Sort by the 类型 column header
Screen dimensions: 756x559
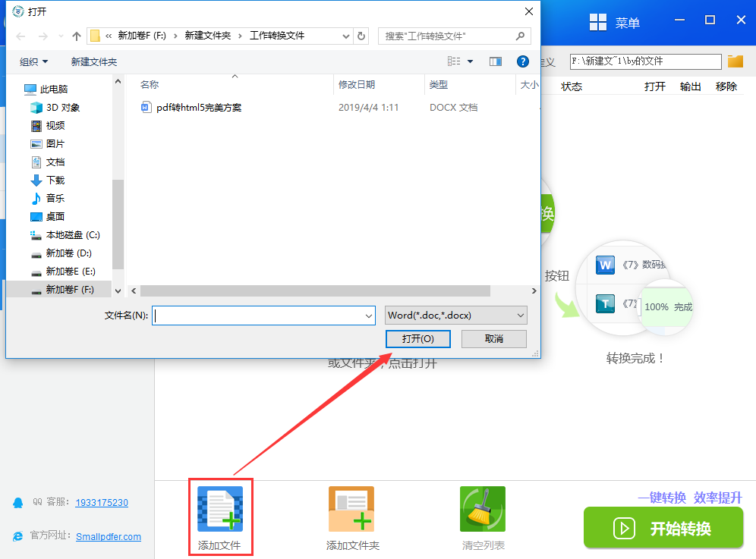(x=438, y=85)
